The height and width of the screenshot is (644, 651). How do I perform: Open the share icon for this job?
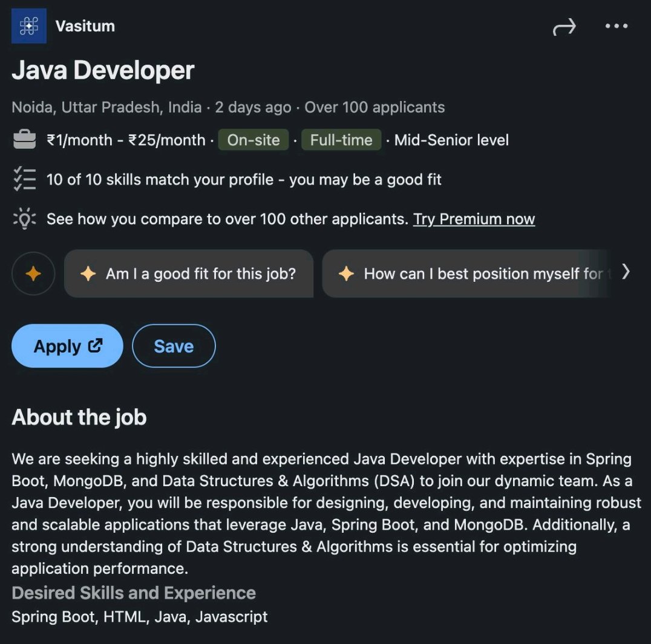coord(564,26)
